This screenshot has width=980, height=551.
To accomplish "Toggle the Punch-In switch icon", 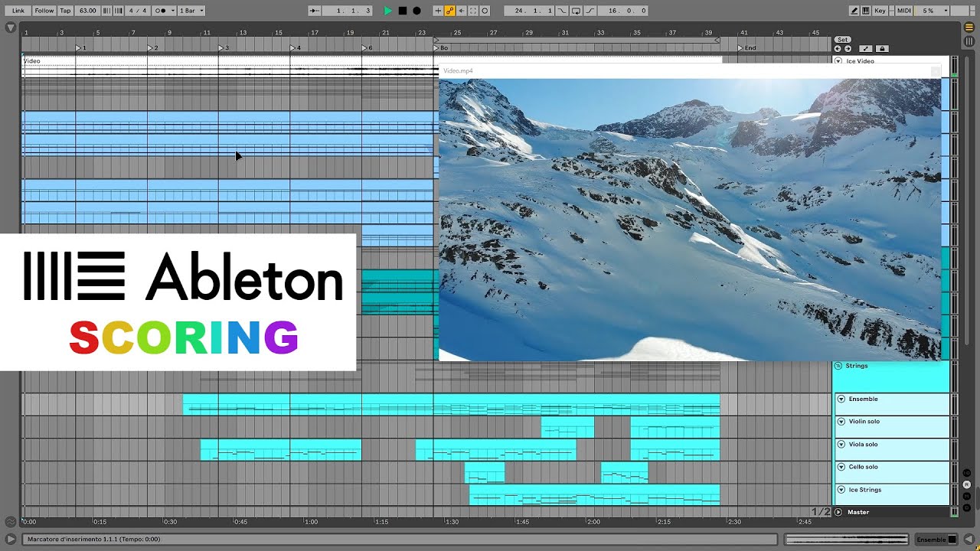I will (x=563, y=11).
